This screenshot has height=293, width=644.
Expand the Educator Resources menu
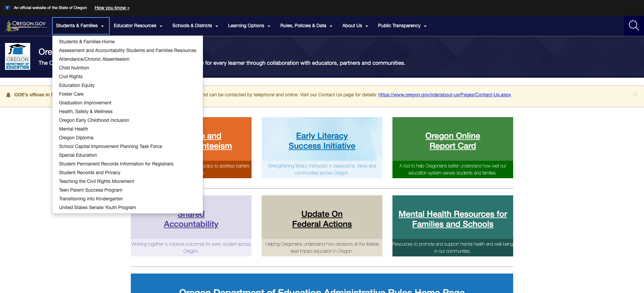point(138,26)
